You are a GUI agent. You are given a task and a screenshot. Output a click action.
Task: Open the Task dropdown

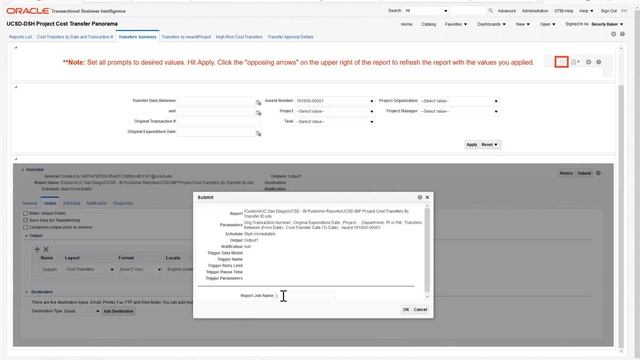[371, 122]
